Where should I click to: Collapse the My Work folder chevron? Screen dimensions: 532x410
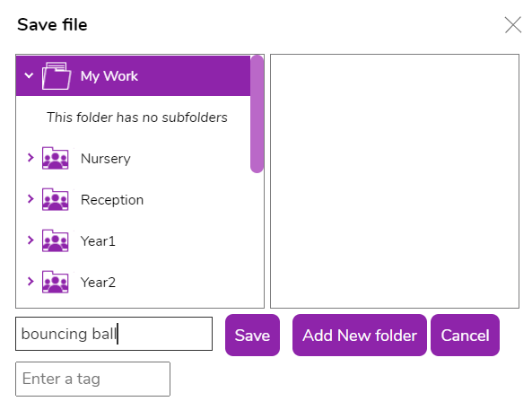click(30, 75)
